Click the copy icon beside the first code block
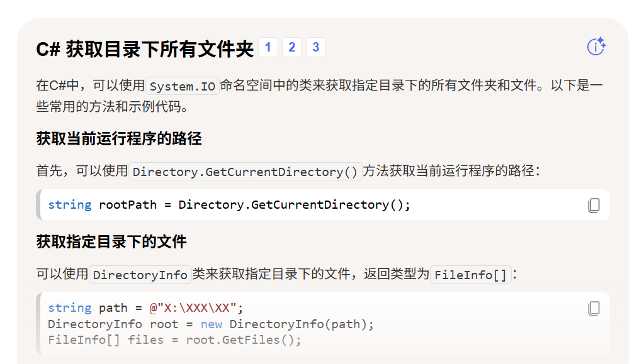Image resolution: width=632 pixels, height=364 pixels. (594, 205)
